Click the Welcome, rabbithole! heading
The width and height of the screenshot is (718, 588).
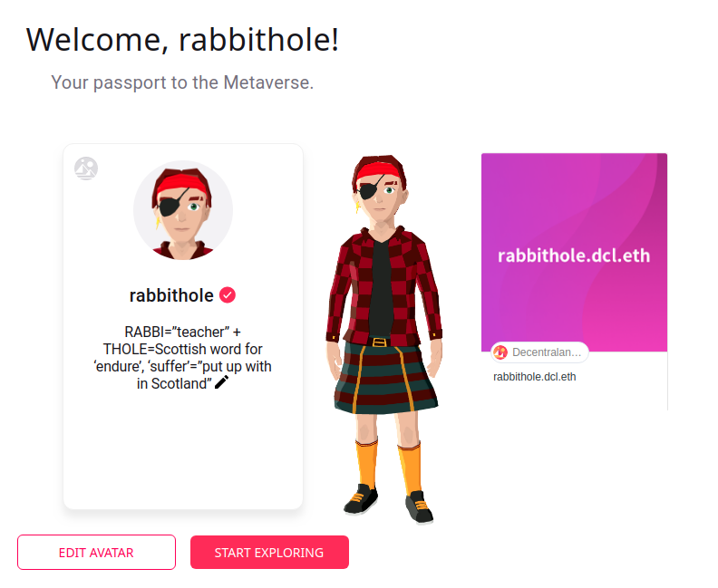[x=182, y=40]
